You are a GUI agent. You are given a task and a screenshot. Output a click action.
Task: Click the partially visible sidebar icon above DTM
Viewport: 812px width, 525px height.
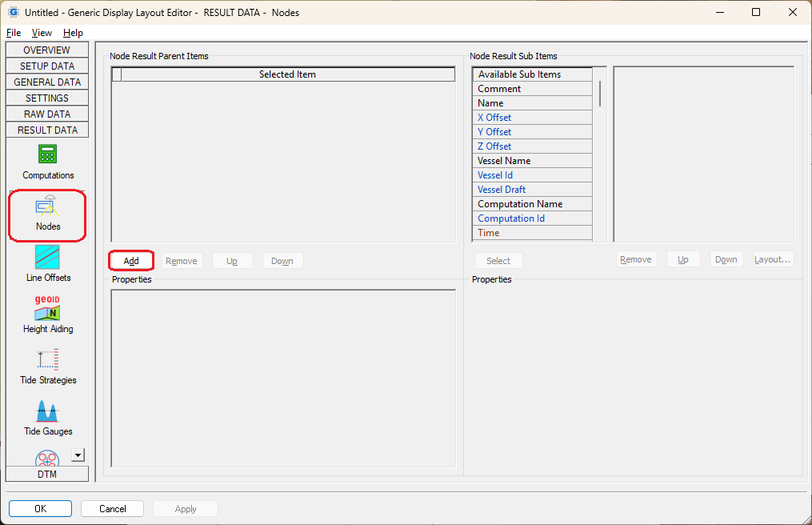47,458
